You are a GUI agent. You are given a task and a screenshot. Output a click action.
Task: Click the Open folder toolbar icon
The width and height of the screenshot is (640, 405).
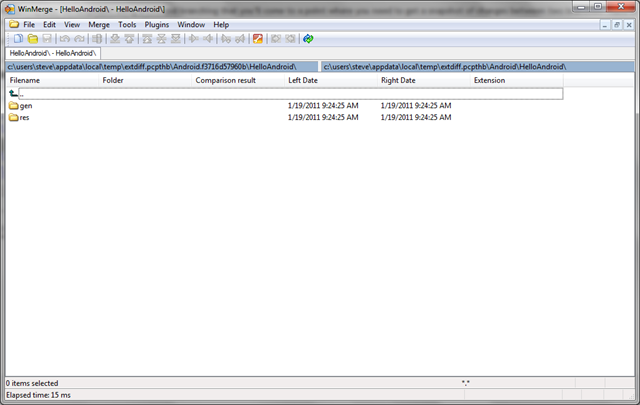(x=33, y=39)
